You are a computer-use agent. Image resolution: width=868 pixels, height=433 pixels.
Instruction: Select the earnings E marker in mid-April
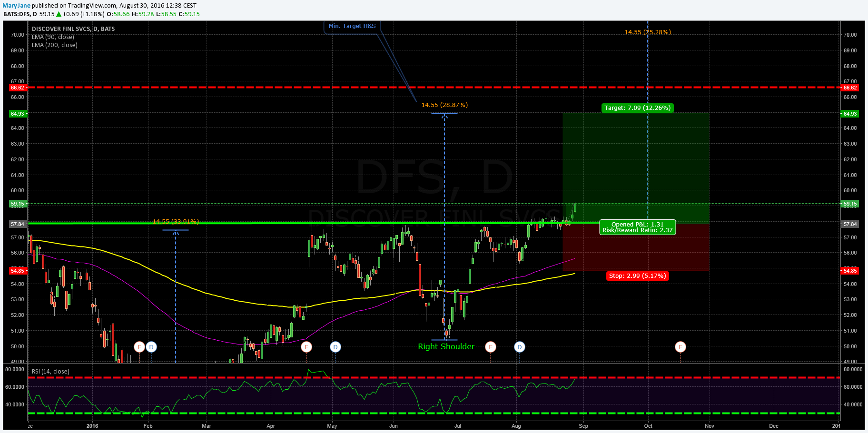pyautogui.click(x=306, y=347)
